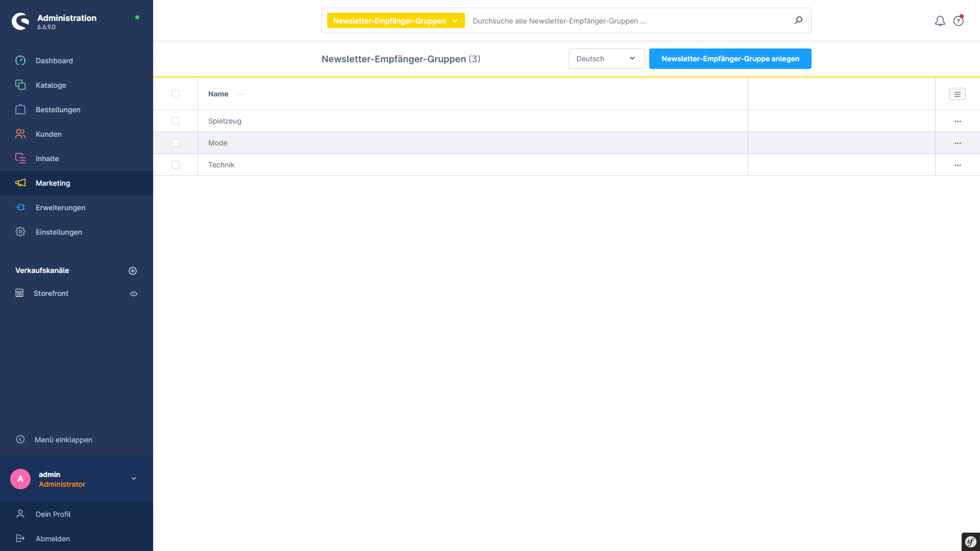Click the Symfony profiler icon
The width and height of the screenshot is (980, 551).
970,541
